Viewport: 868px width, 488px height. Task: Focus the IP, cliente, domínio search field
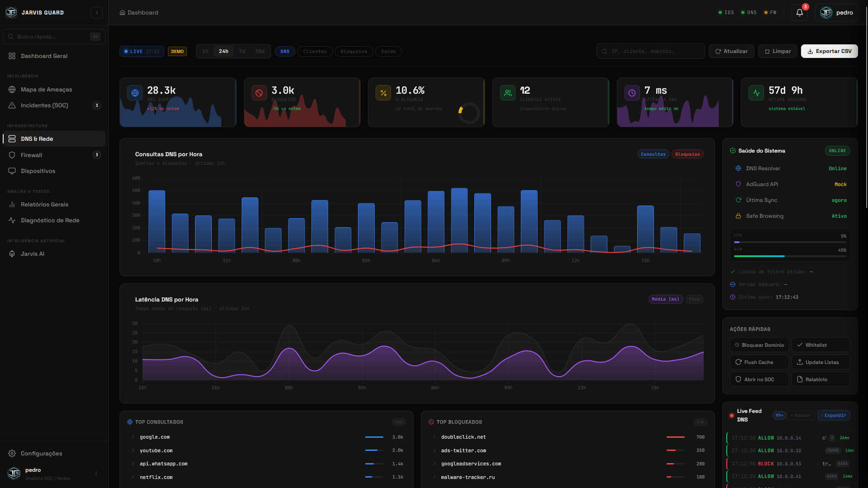click(650, 52)
